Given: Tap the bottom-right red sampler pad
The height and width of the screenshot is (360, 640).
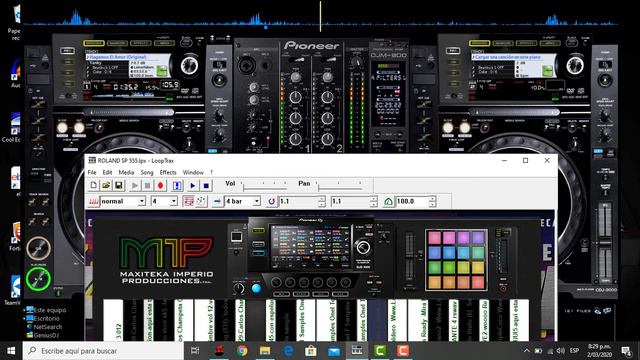Looking at the screenshot, I should coord(478,282).
